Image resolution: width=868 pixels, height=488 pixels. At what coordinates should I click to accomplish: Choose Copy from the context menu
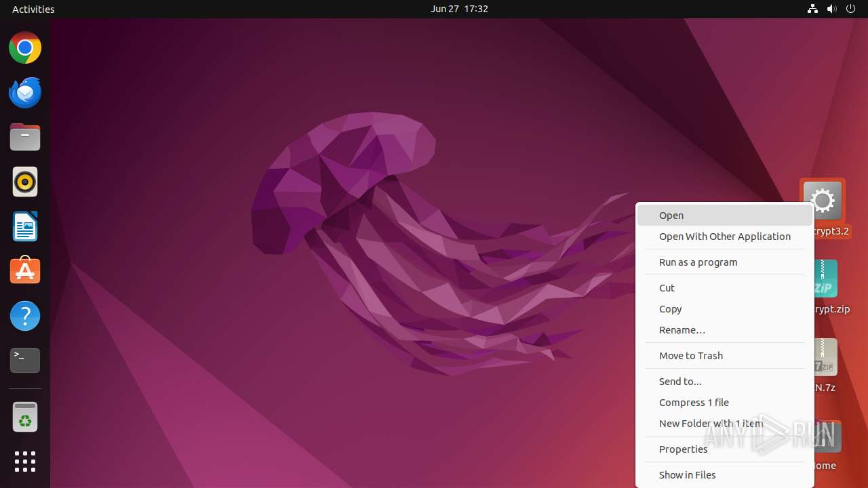coord(725,309)
